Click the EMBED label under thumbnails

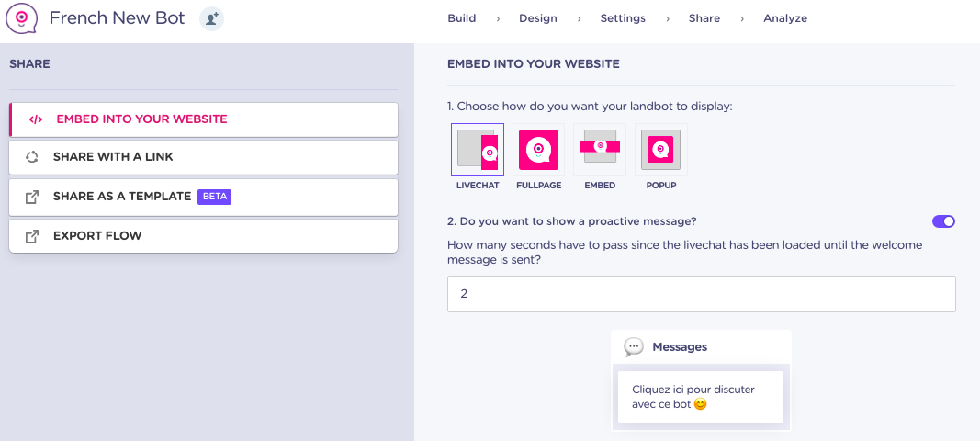(x=600, y=186)
